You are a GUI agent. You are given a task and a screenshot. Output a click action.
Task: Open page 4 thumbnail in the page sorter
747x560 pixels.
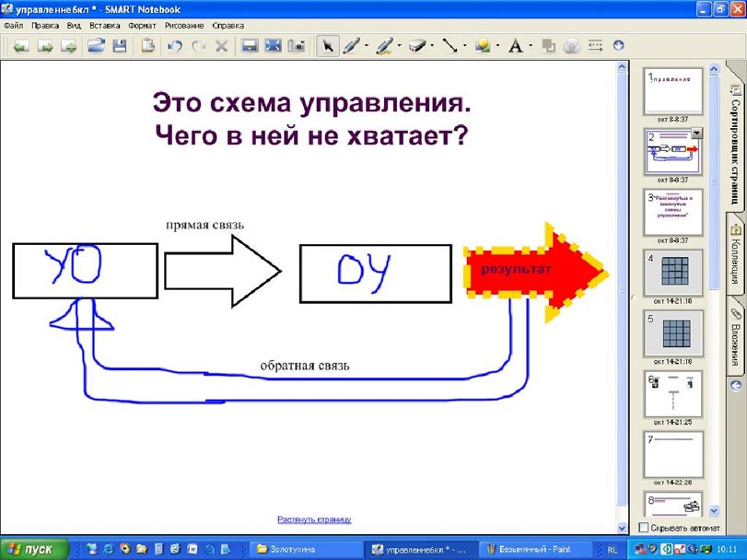tap(672, 274)
